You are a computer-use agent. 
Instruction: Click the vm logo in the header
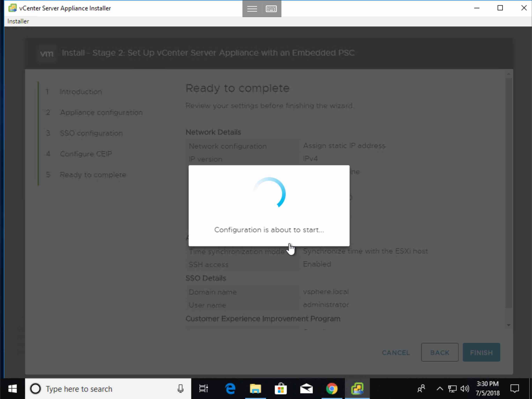tap(46, 53)
